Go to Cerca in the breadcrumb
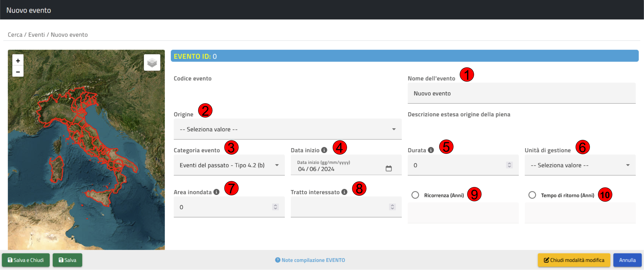Screen dimensions: 644x270 (x=15, y=35)
